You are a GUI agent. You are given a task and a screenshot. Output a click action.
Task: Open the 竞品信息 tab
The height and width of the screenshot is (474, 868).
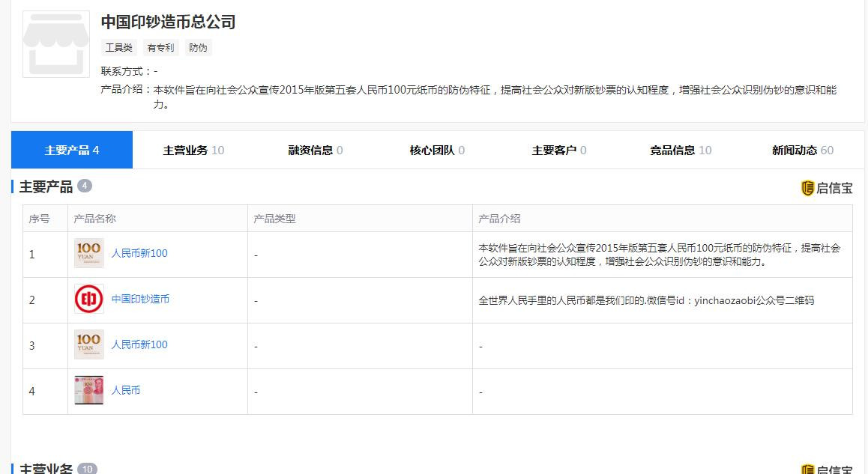[x=681, y=151]
